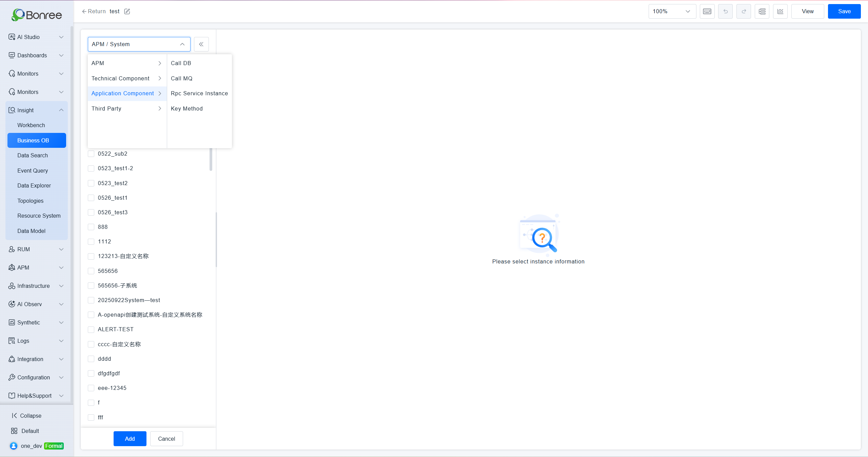Select Third Party in cascader
The width and height of the screenshot is (868, 457).
pyautogui.click(x=127, y=109)
